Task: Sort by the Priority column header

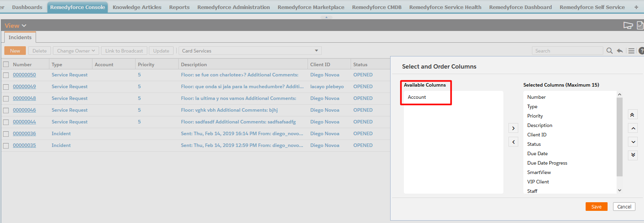Action: pos(146,64)
